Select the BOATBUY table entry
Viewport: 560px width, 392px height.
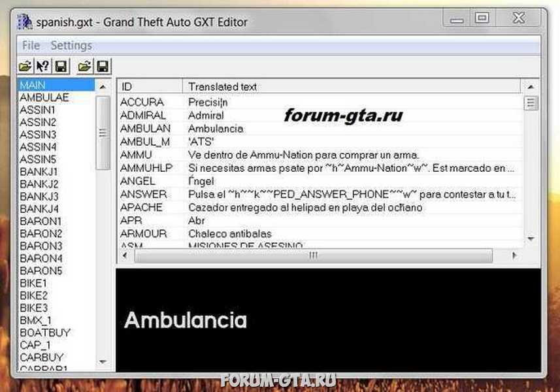(57, 333)
